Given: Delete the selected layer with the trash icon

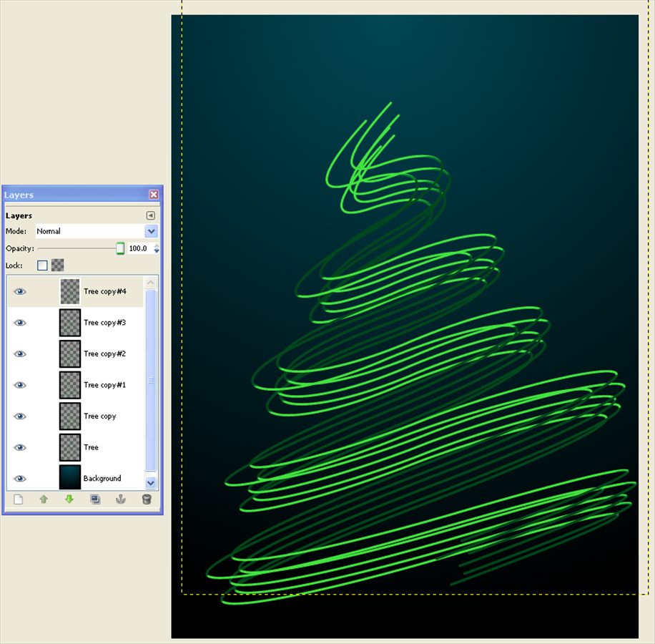Looking at the screenshot, I should [x=146, y=499].
